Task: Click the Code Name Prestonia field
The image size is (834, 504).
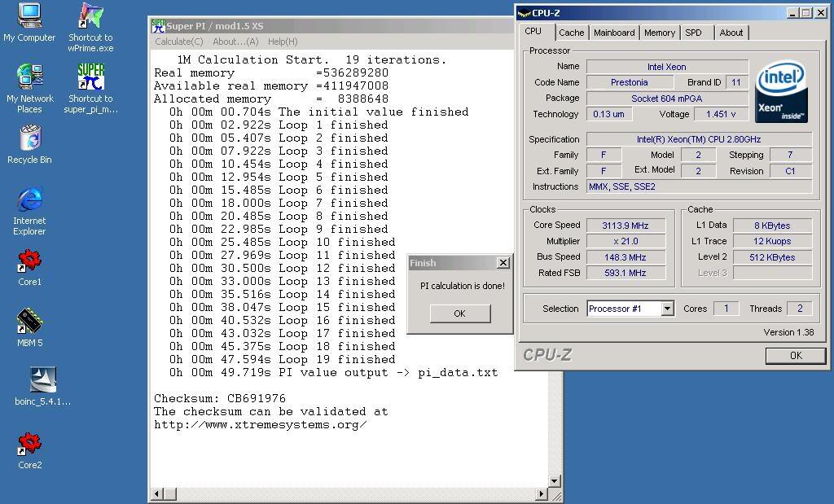Action: (630, 82)
